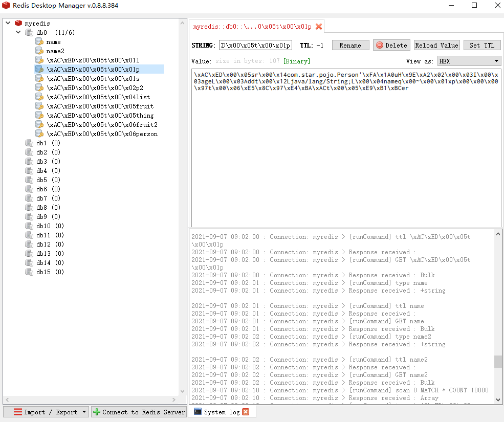This screenshot has height=422, width=504.
Task: Close the open key tab with the red X
Action: tap(319, 27)
